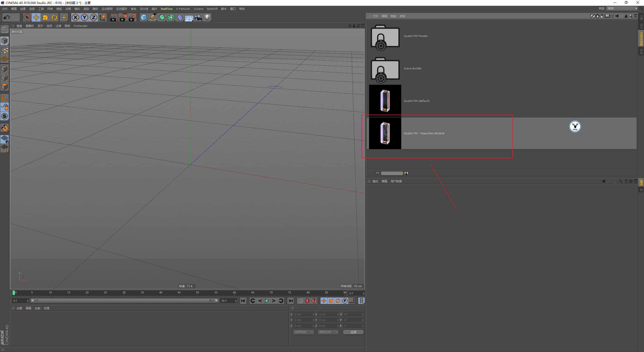Click the Cube primitive icon
Image resolution: width=644 pixels, height=352 pixels.
point(144,18)
